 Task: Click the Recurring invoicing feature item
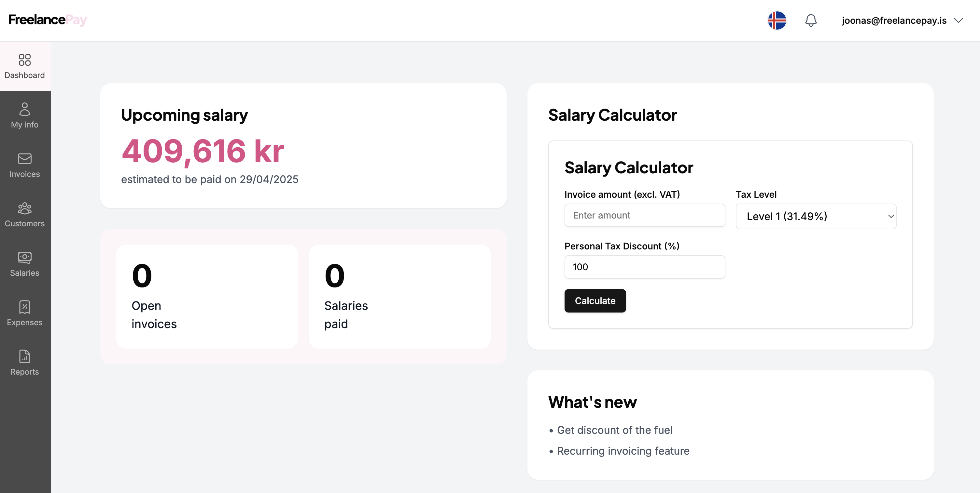pos(623,451)
